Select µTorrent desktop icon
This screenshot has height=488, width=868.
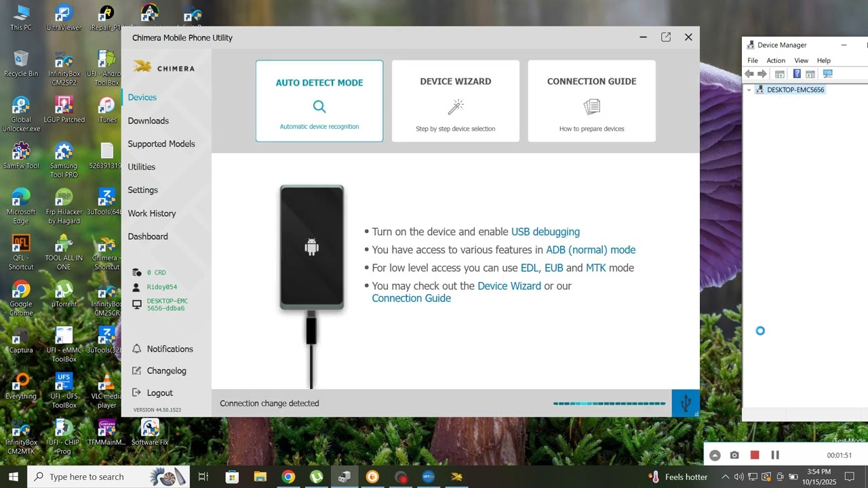tap(64, 294)
